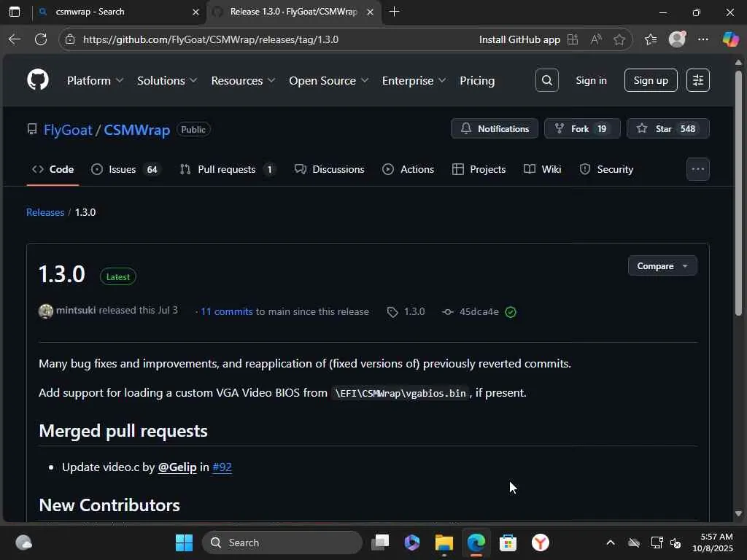Switch to the Actions tab
The height and width of the screenshot is (560, 747).
tap(409, 169)
